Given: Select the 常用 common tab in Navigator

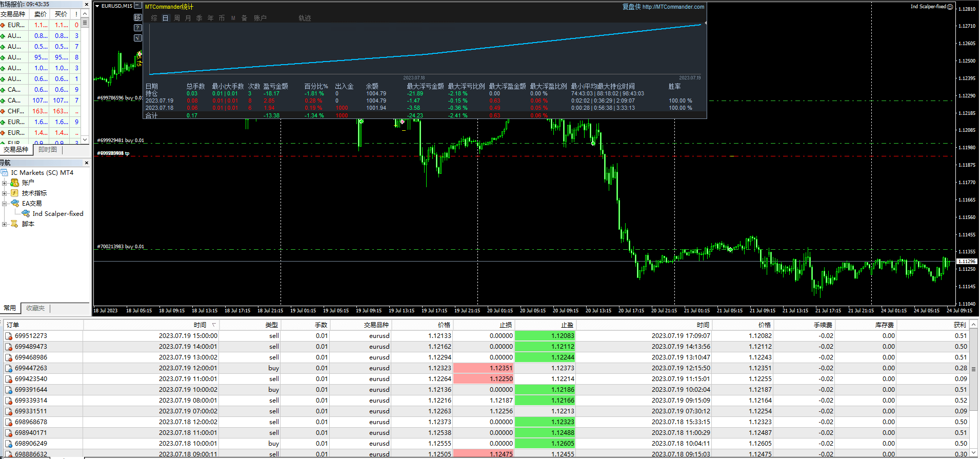Looking at the screenshot, I should point(10,308).
